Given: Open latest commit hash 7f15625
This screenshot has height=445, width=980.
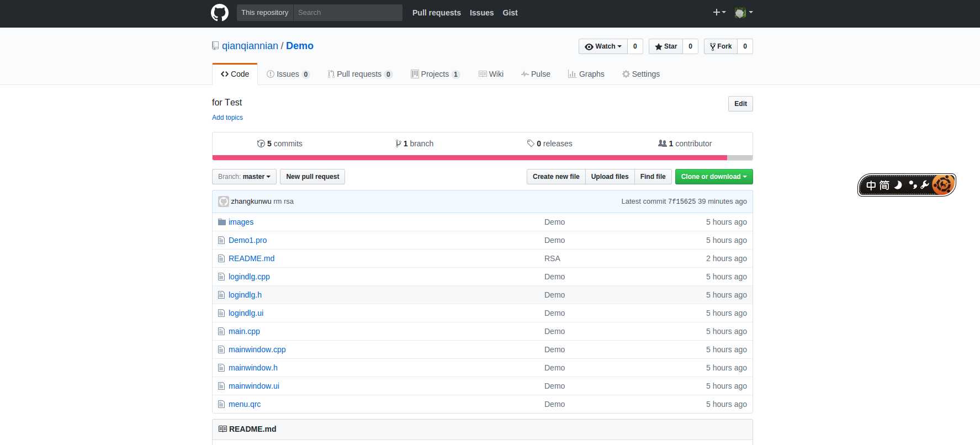Looking at the screenshot, I should [682, 202].
